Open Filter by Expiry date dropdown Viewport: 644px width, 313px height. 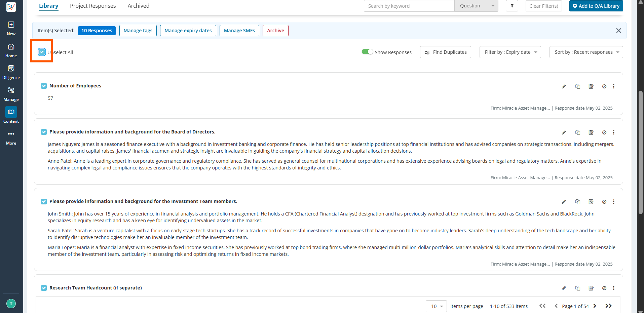pyautogui.click(x=510, y=52)
